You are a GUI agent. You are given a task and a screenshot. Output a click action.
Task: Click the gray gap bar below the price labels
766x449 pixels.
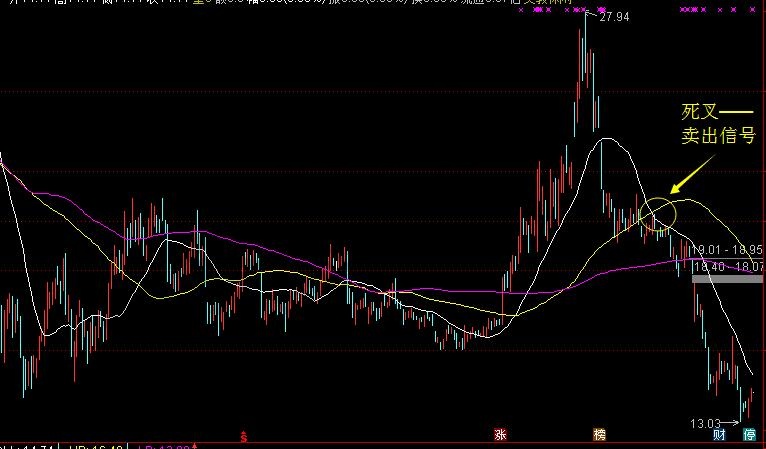point(727,279)
